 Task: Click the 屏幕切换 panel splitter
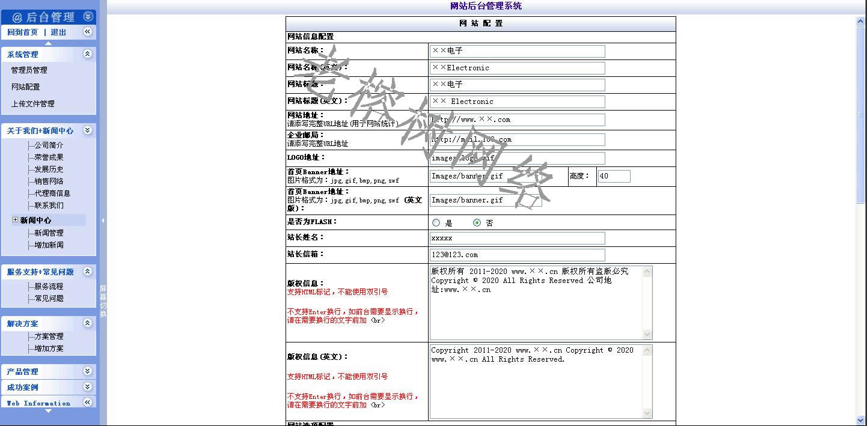pos(103,300)
